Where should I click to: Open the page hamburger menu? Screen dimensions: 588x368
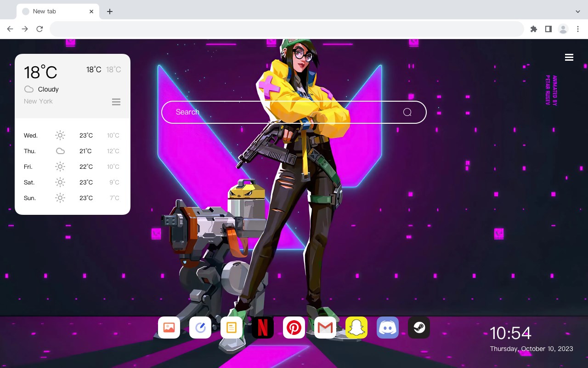pyautogui.click(x=569, y=57)
